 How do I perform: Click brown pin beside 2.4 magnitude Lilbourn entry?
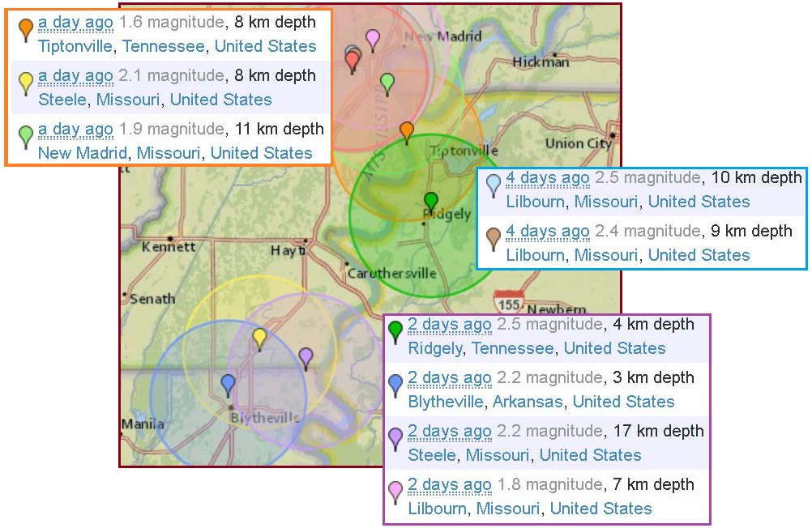(x=494, y=238)
